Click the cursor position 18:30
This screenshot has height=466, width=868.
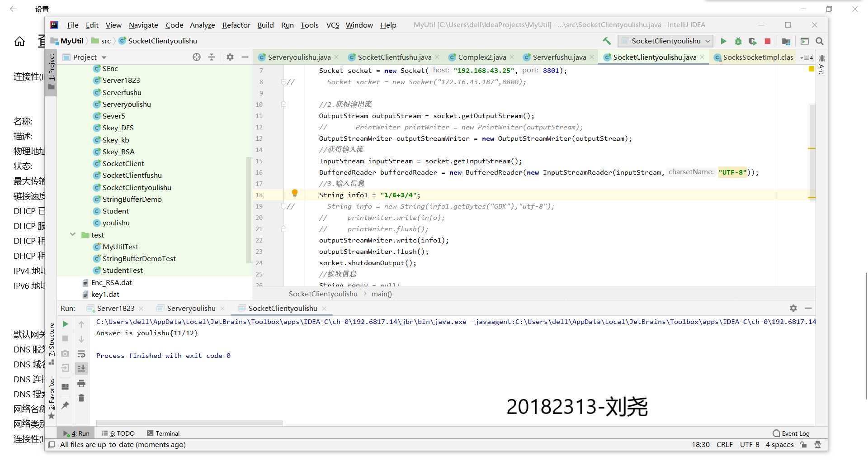tap(700, 445)
